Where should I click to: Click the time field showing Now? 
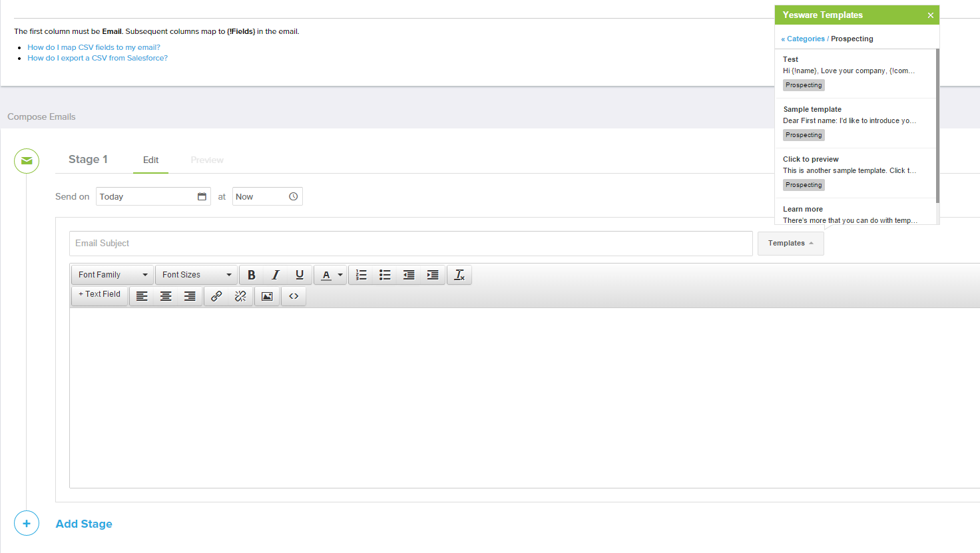tap(267, 196)
